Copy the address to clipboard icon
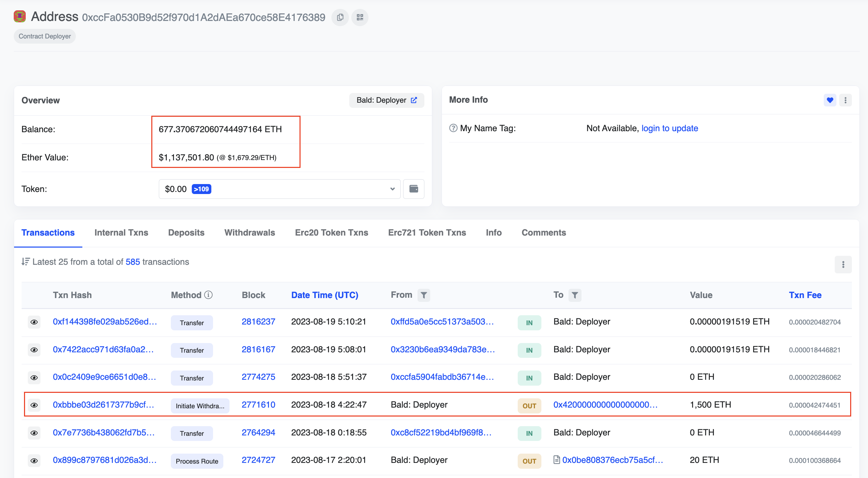Viewport: 868px width, 478px height. point(340,18)
